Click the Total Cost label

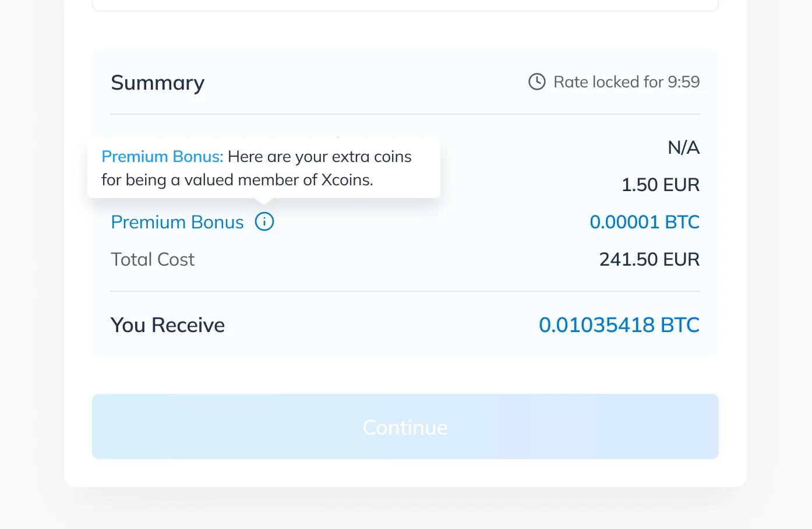pyautogui.click(x=153, y=259)
